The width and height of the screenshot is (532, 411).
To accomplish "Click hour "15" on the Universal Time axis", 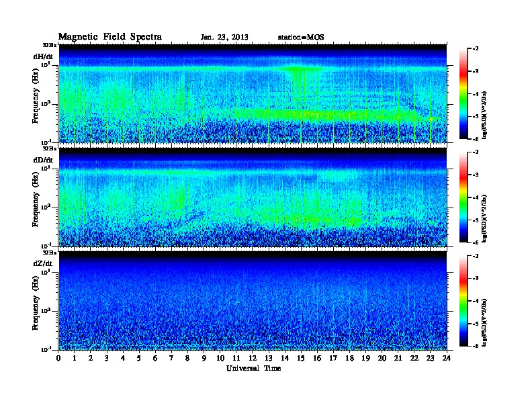I will (301, 358).
